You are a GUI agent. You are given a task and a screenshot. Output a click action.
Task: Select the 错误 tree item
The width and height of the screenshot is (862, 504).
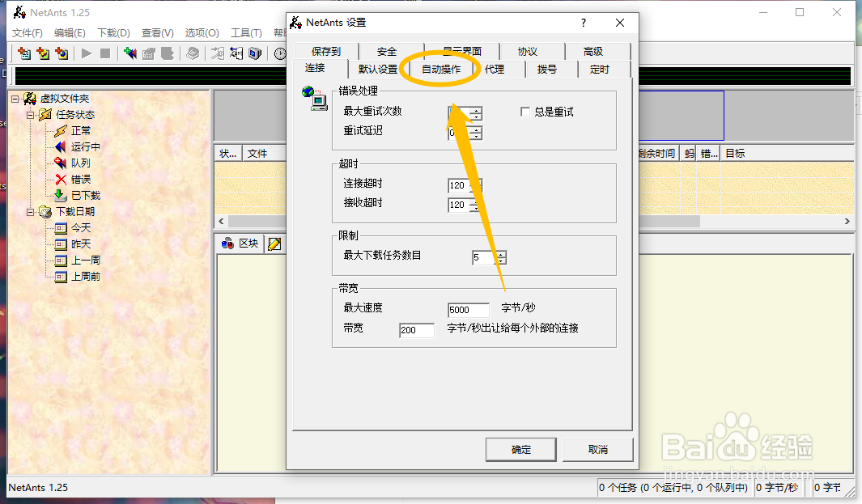[x=81, y=179]
